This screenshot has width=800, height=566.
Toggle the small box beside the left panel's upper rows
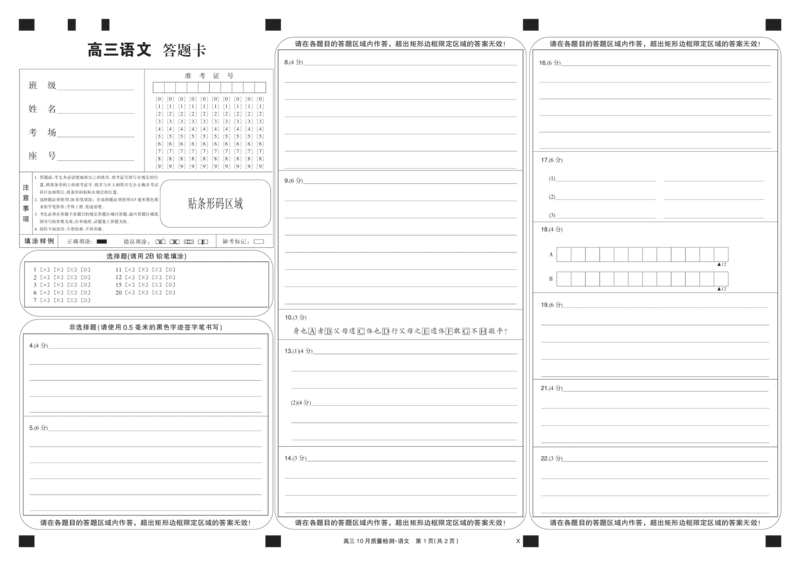[43, 120]
